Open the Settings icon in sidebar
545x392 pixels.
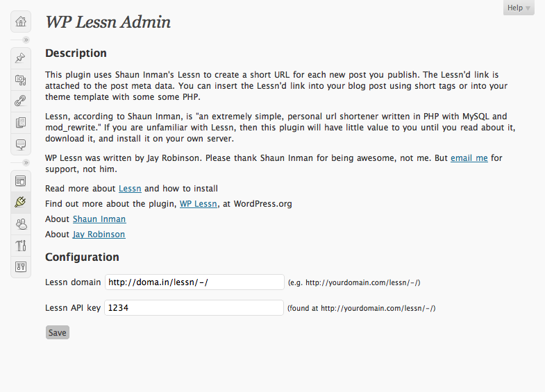[x=21, y=266]
